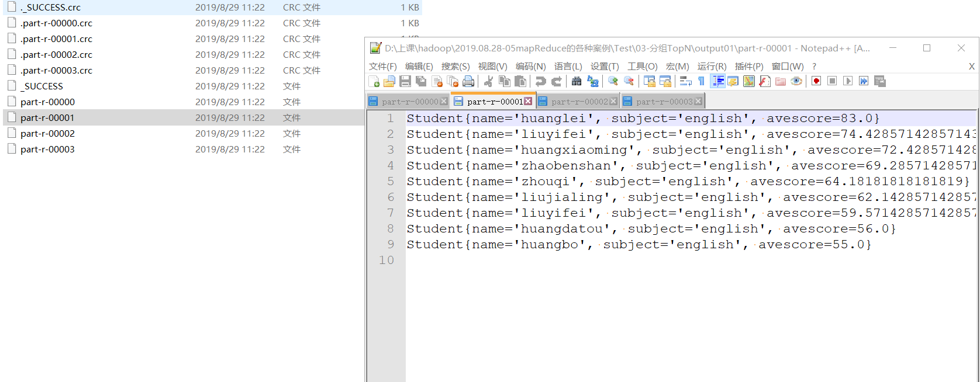This screenshot has height=382, width=980.
Task: Click the Synchronize vertical scrolling icon
Action: (649, 81)
